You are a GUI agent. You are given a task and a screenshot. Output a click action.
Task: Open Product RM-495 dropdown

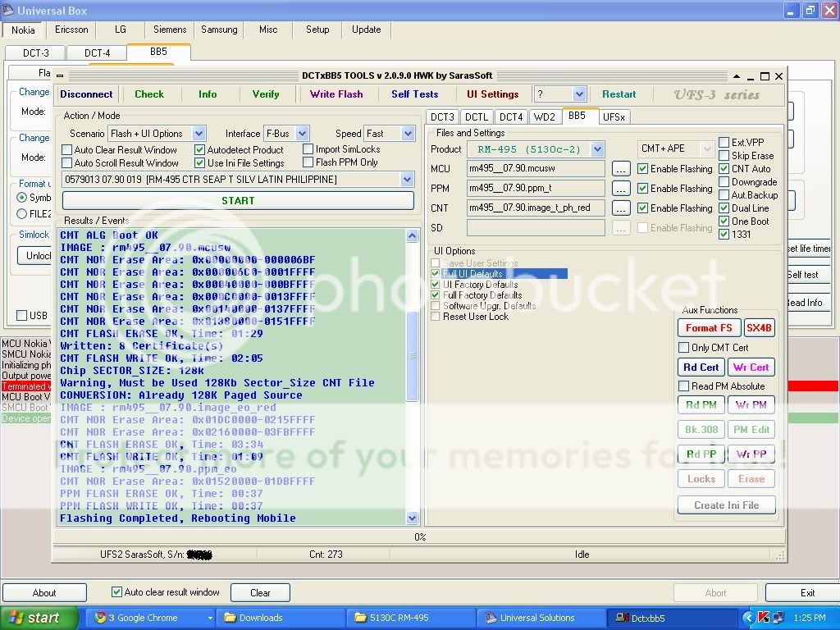pyautogui.click(x=598, y=149)
